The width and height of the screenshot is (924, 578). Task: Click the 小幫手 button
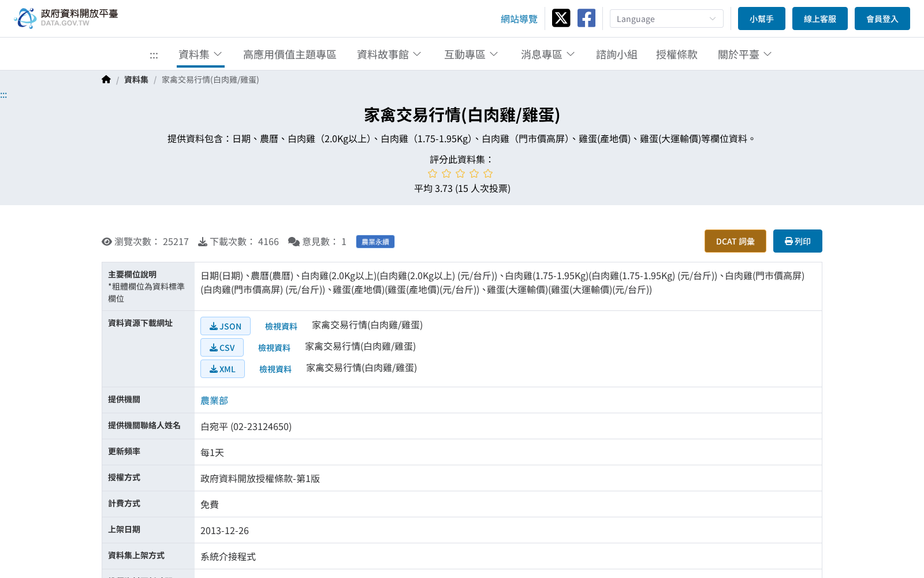[762, 18]
